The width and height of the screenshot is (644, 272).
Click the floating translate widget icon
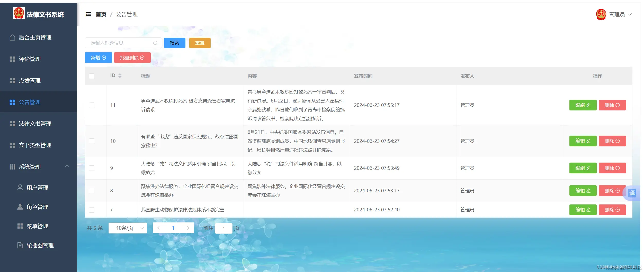632,193
